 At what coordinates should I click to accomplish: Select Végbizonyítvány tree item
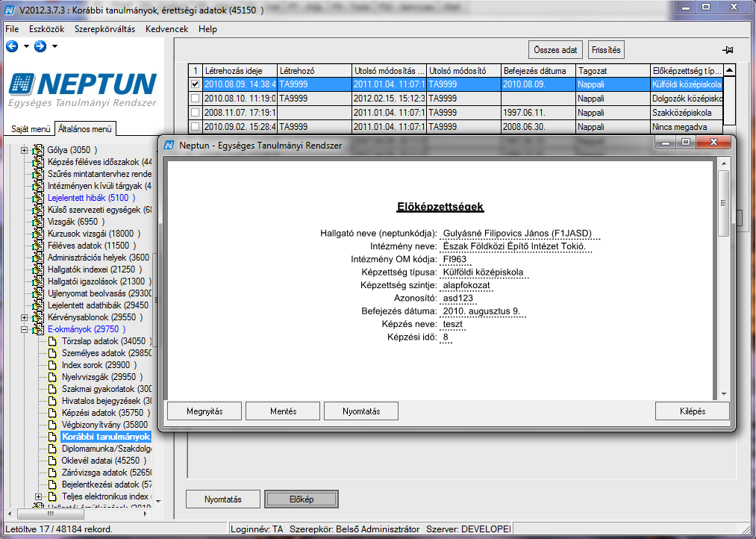pyautogui.click(x=104, y=425)
